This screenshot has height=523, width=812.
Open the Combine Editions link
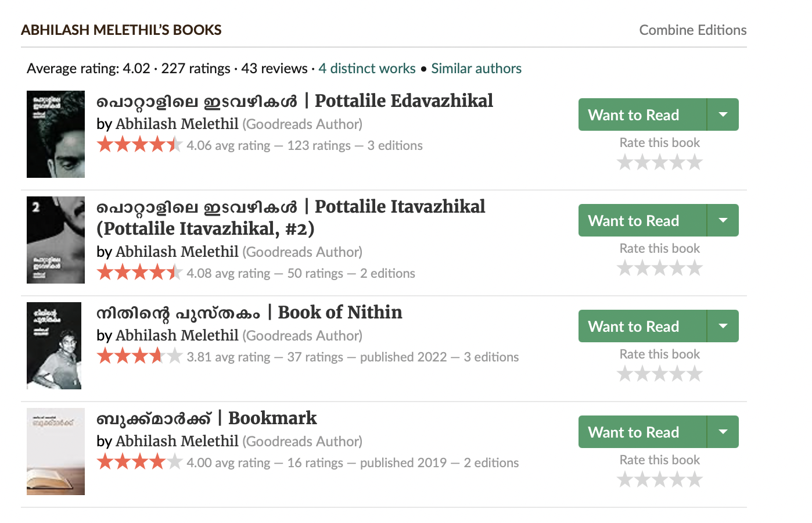692,30
